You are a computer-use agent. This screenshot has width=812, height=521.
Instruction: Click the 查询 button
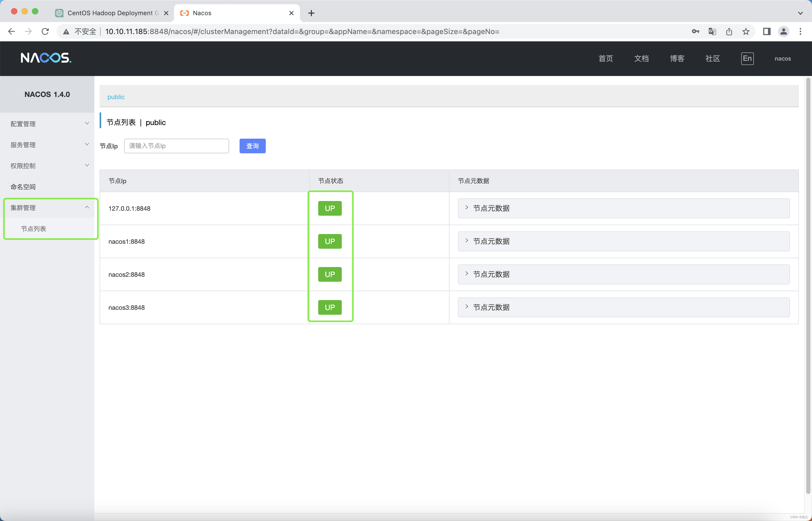[x=252, y=146]
